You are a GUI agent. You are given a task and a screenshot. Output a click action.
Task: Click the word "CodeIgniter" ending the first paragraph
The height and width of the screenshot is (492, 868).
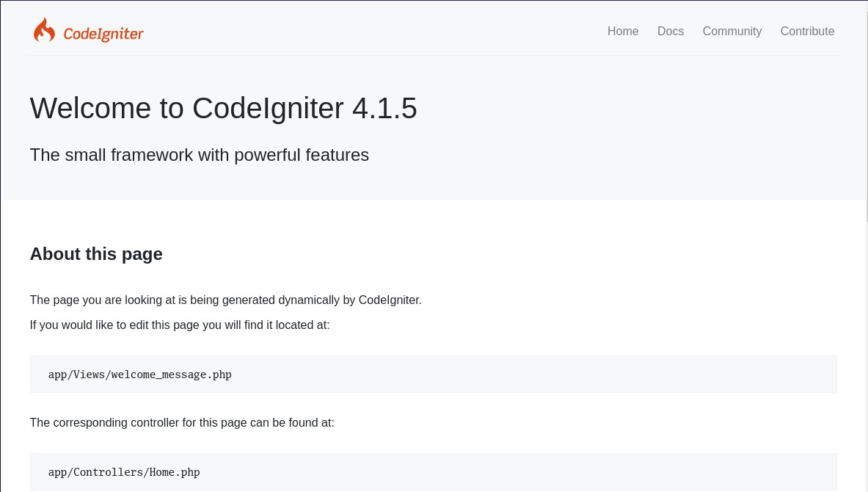point(390,300)
